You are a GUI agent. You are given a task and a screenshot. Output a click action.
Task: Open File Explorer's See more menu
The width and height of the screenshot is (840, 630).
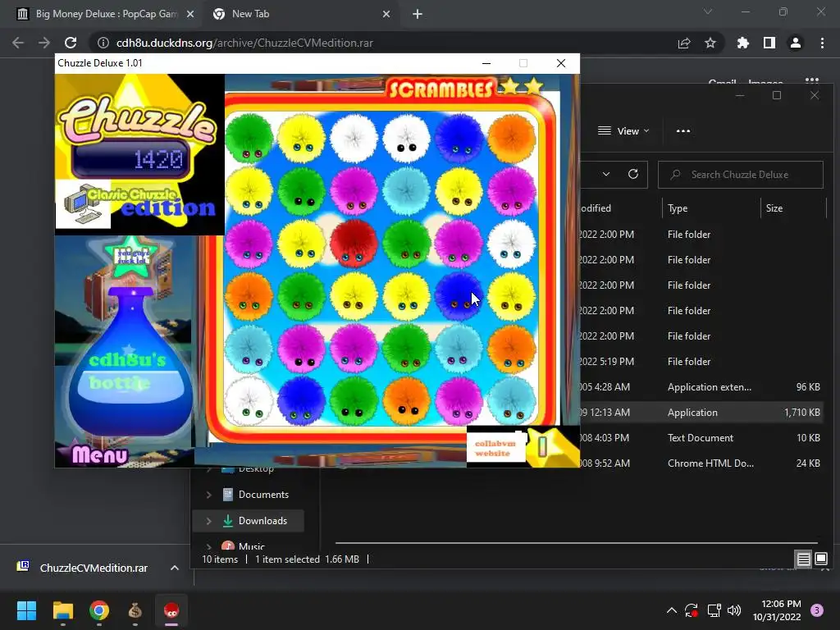pyautogui.click(x=683, y=130)
